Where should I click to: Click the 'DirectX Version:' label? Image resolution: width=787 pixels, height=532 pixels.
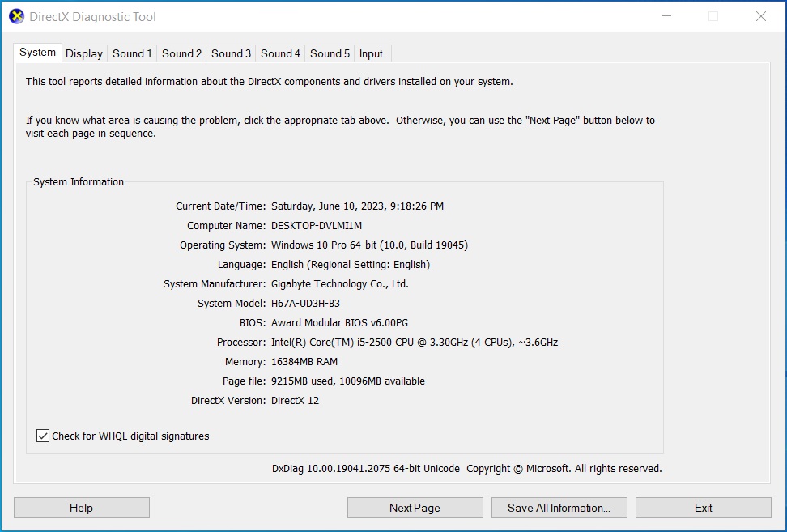pos(228,401)
